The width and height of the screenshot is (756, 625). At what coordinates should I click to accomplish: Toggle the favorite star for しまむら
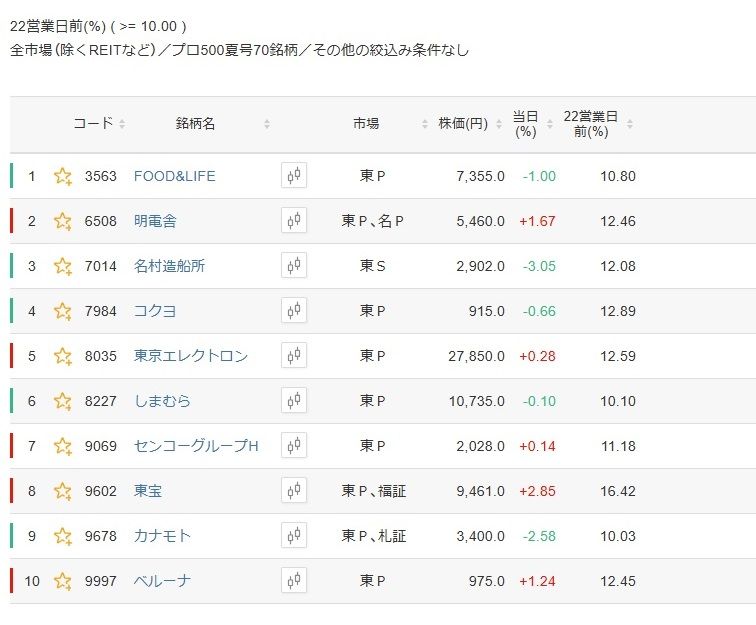click(x=63, y=401)
